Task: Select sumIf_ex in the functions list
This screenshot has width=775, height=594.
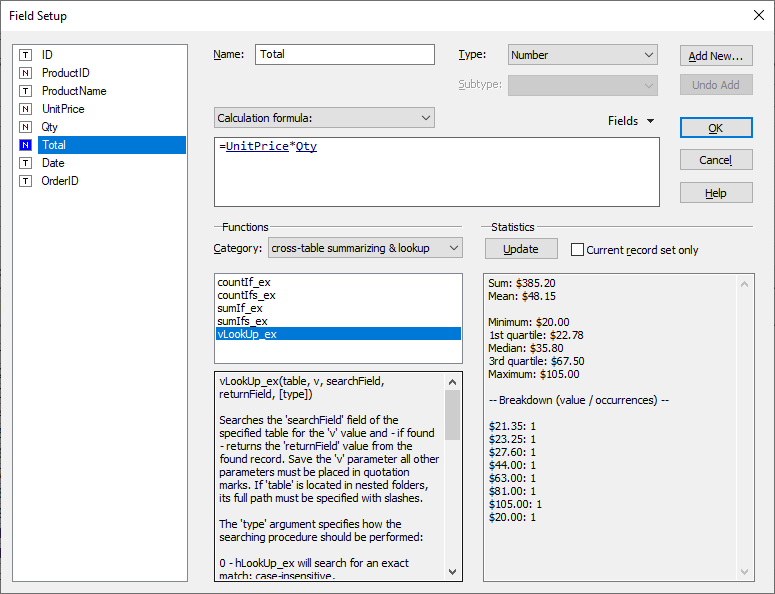Action: coord(240,308)
